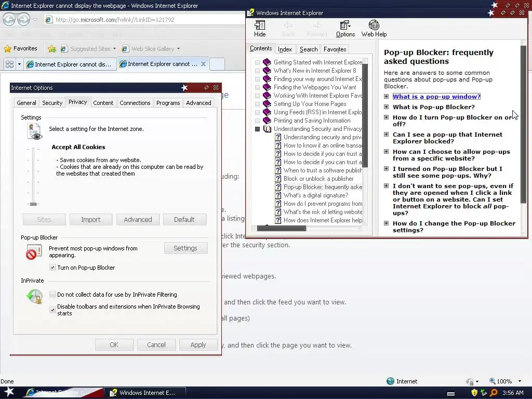
Task: Click question icon beside What's a digital signature?
Action: (x=278, y=195)
